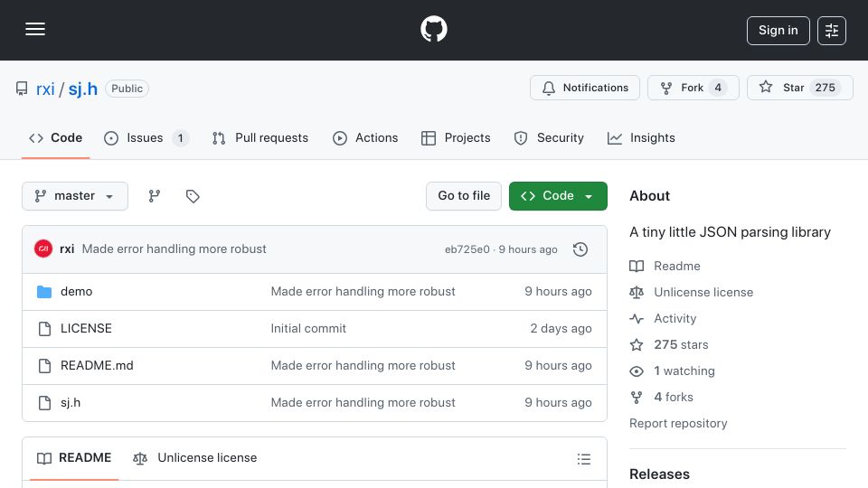Click the '2 days ago' timestamp for LICENSE
This screenshot has width=868, height=488.
[x=561, y=329]
